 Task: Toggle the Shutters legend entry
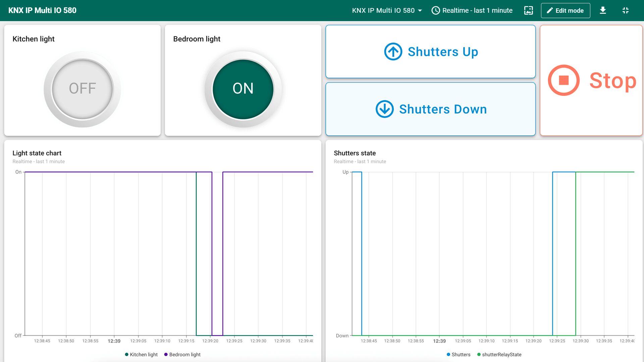click(x=459, y=355)
